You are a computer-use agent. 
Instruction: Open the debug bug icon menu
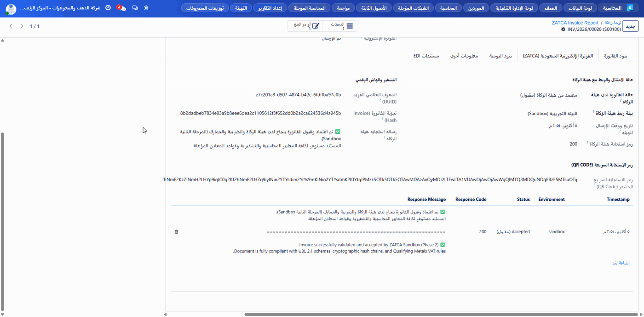coord(146,8)
